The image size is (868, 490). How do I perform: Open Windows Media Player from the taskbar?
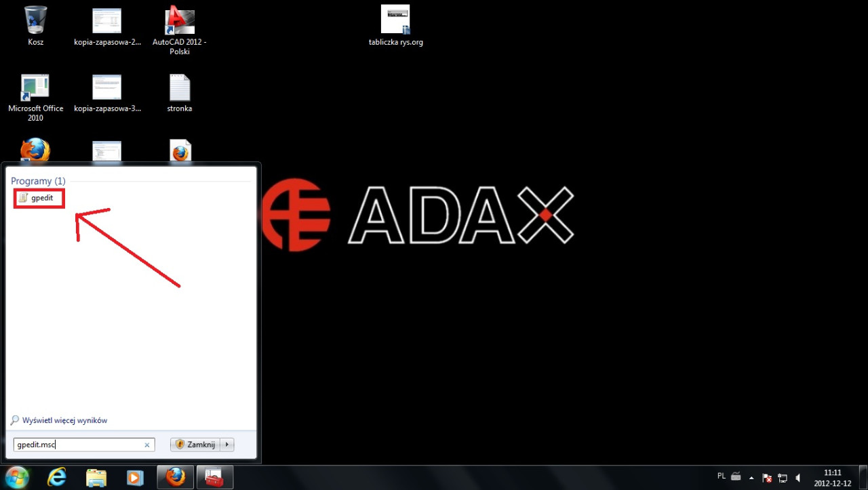[x=135, y=477]
